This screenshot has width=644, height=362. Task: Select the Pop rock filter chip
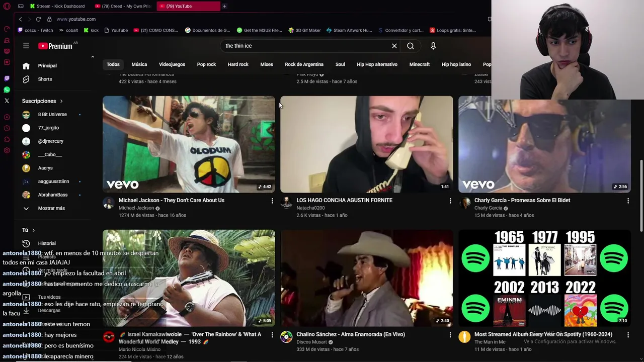tap(206, 64)
